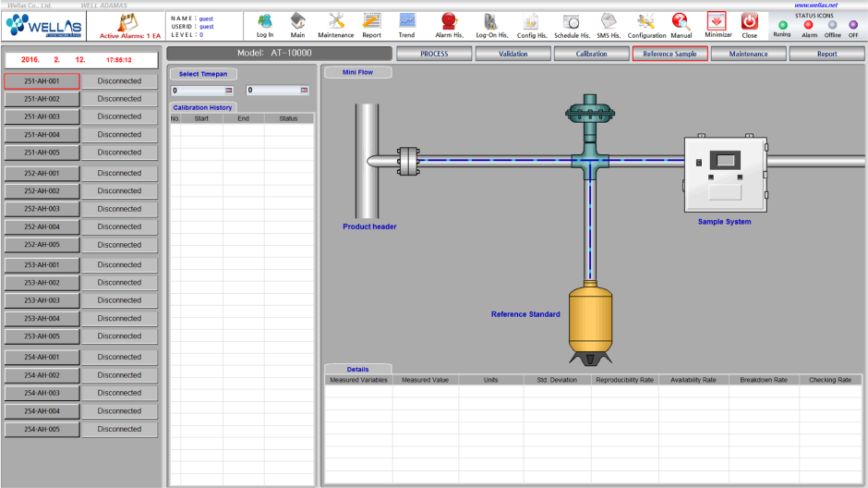Open start date calendar picker
The height and width of the screenshot is (488, 868).
pos(229,91)
